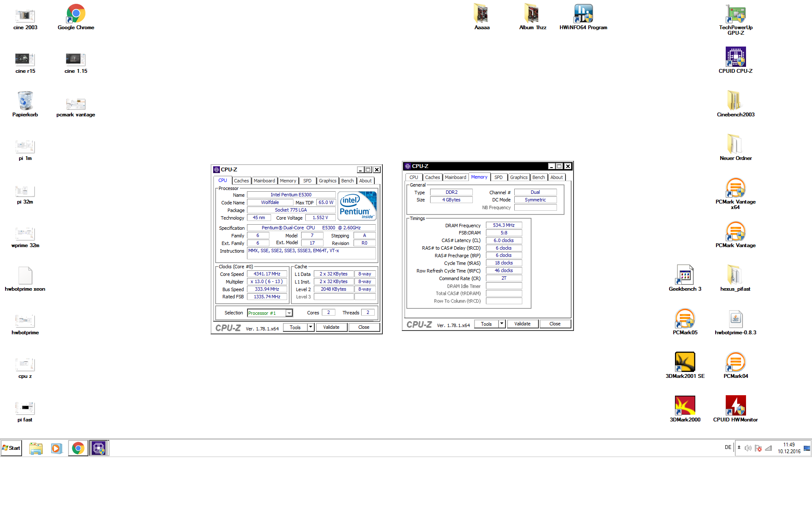Select the hwbotprime desktop image icon
Viewport: 812px width, 512px height.
click(x=25, y=324)
